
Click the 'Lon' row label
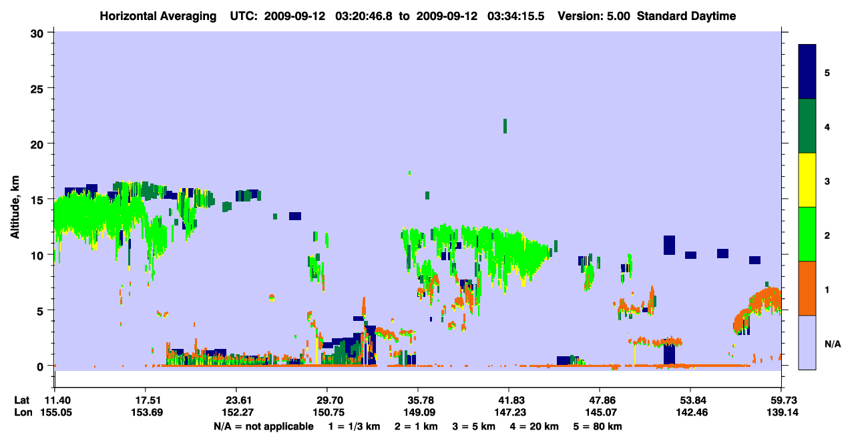pos(22,412)
